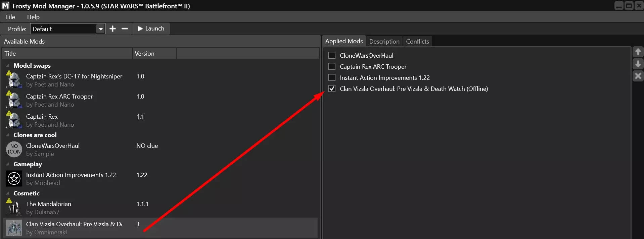Collapse the Model swaps group

7,66
